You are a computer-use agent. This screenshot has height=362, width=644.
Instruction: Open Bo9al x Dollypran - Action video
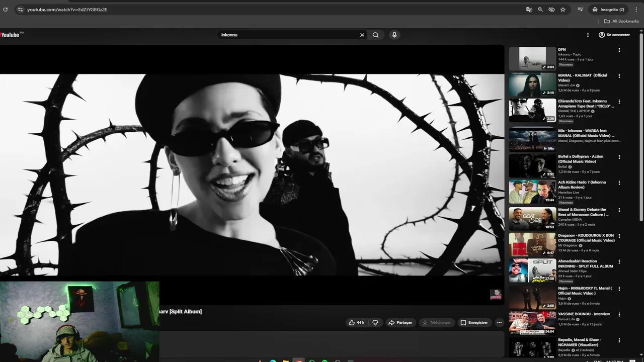581,159
